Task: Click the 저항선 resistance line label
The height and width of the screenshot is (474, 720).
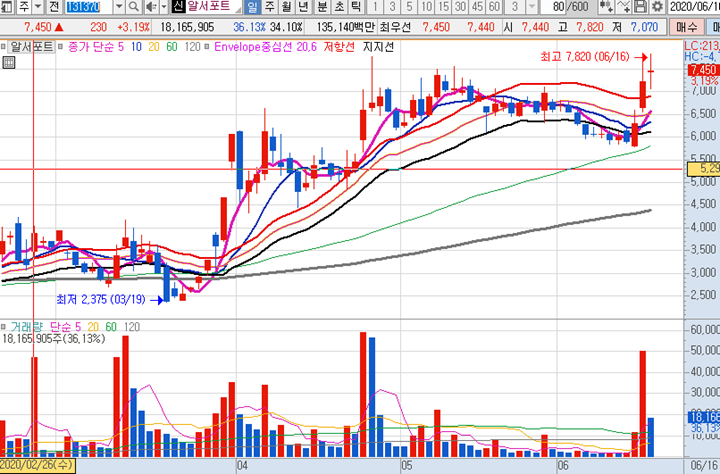Action: (339, 47)
